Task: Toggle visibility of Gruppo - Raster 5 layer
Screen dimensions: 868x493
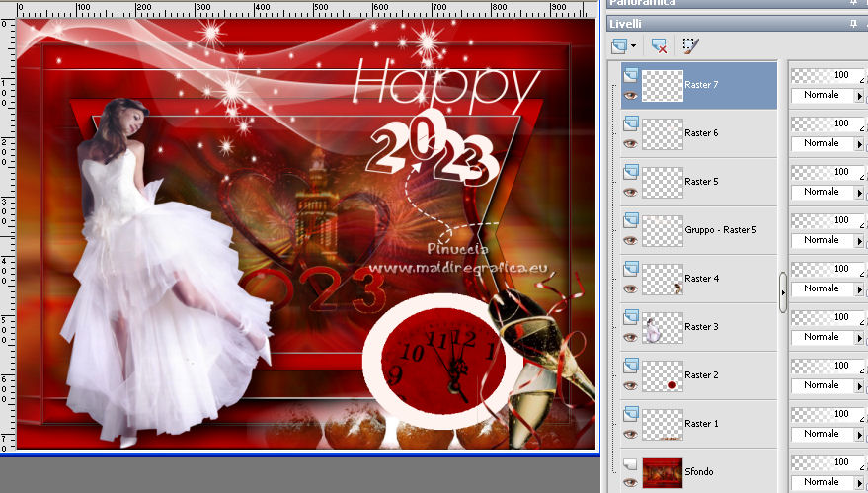Action: (x=631, y=240)
